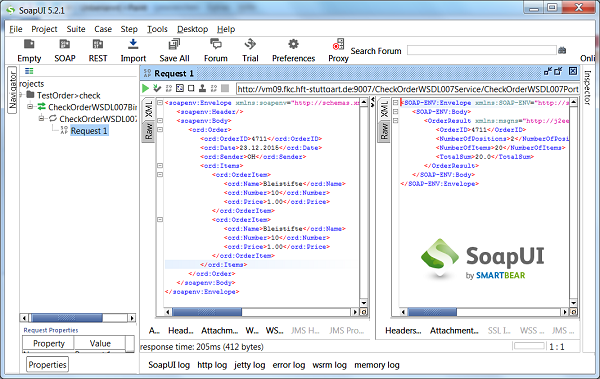Toggle the Navigator side tab
600x379 pixels.
[x=12, y=90]
